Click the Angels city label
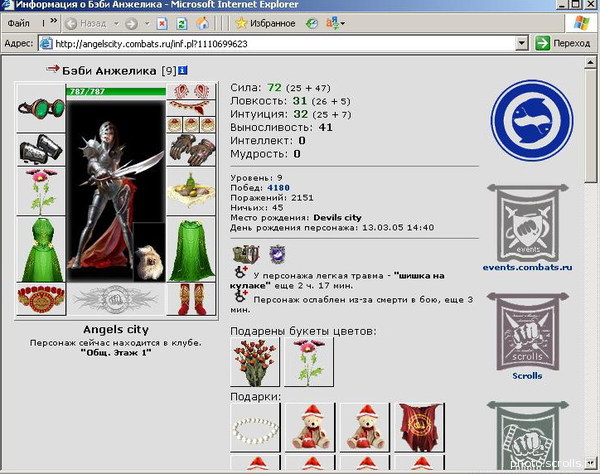This screenshot has width=600, height=474. (x=116, y=329)
